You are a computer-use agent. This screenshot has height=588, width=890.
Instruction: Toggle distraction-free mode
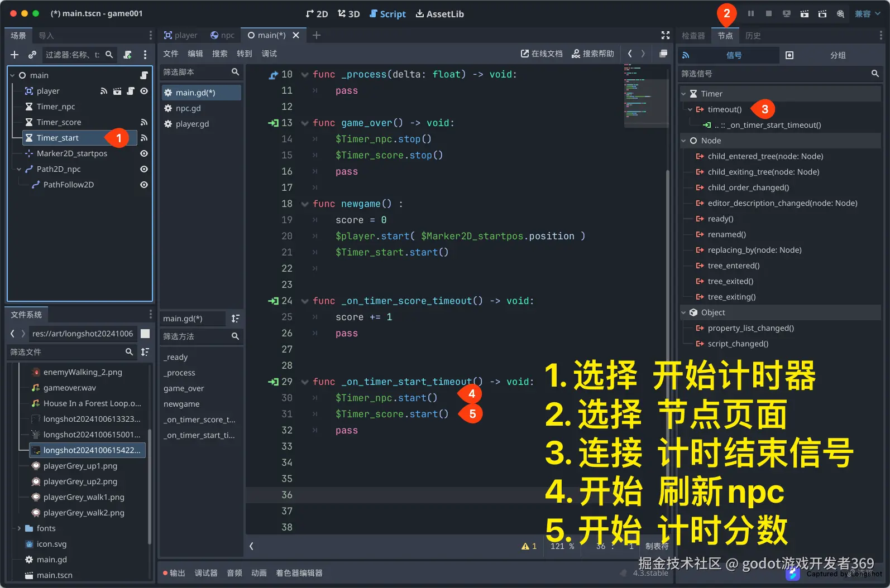[x=666, y=35]
